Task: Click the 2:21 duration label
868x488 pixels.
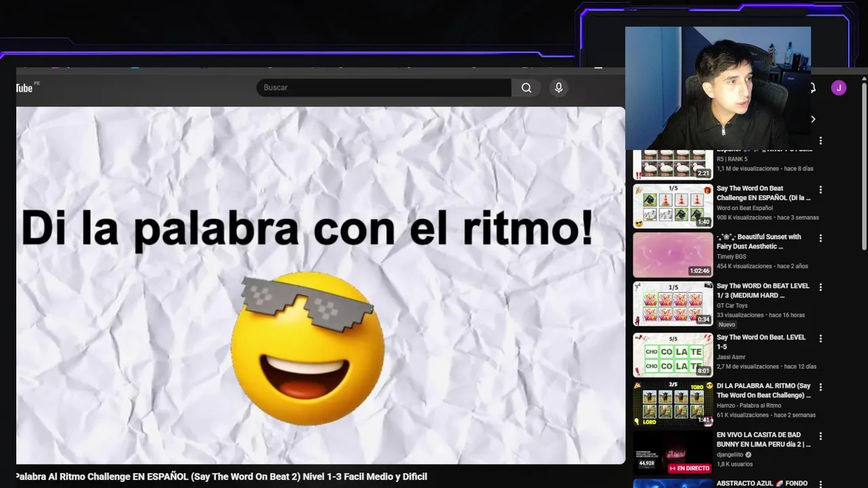Action: [703, 174]
